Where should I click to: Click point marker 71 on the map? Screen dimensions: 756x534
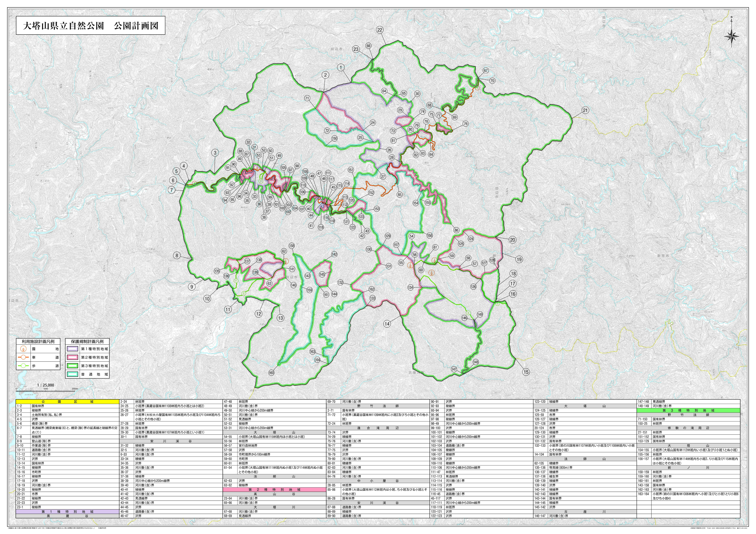307,98
